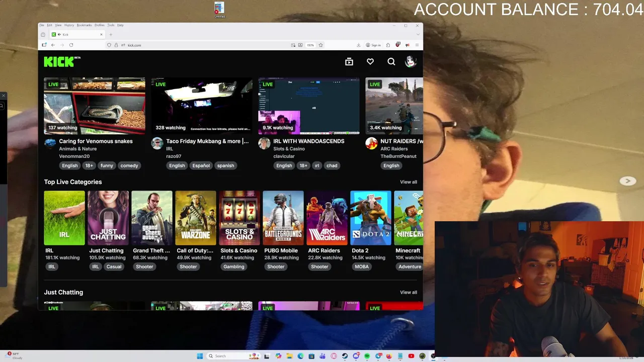The height and width of the screenshot is (362, 644).
Task: Open the Untitled file on the desktop
Action: (219, 10)
